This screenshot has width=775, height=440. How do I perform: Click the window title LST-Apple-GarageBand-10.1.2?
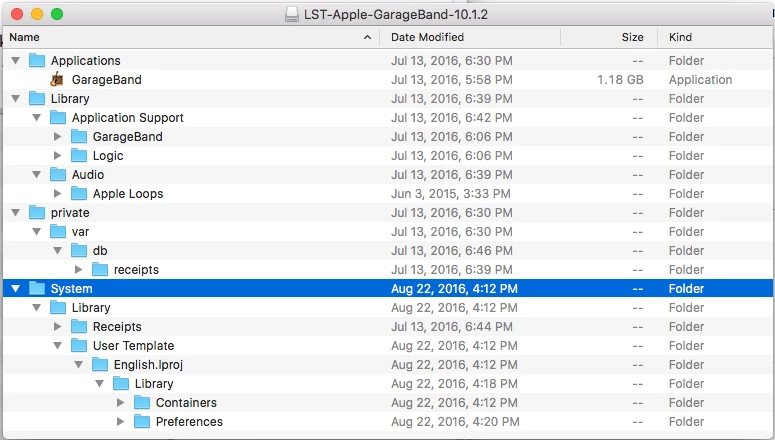tap(395, 14)
